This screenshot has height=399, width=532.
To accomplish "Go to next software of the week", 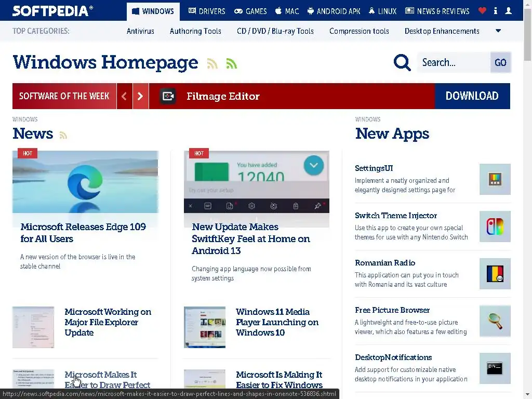I will point(140,96).
